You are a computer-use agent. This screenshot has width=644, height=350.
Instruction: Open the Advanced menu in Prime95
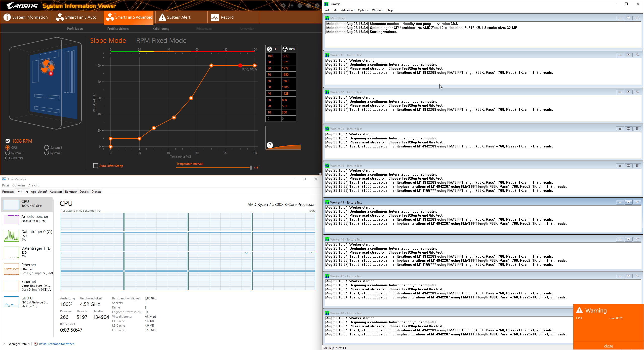tap(347, 10)
